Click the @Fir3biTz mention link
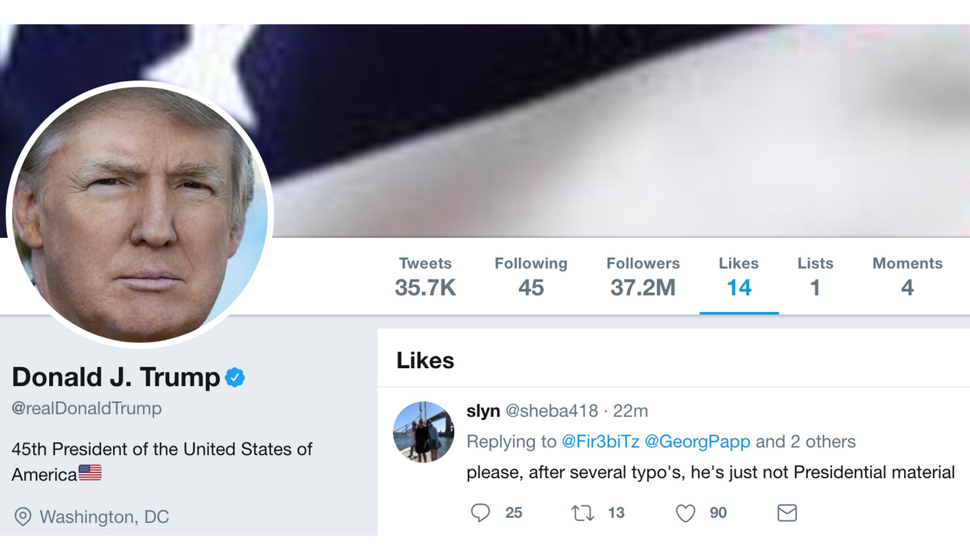The image size is (970, 560). click(600, 442)
